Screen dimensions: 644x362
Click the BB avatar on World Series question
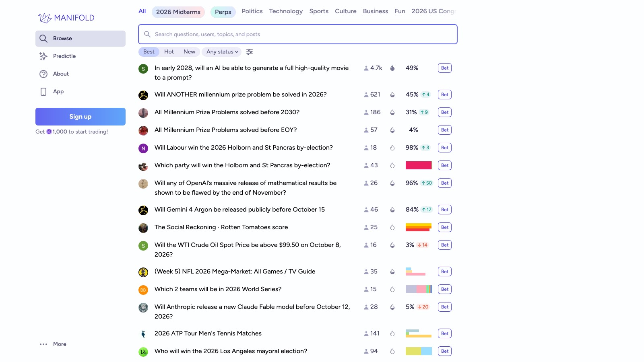(x=143, y=290)
